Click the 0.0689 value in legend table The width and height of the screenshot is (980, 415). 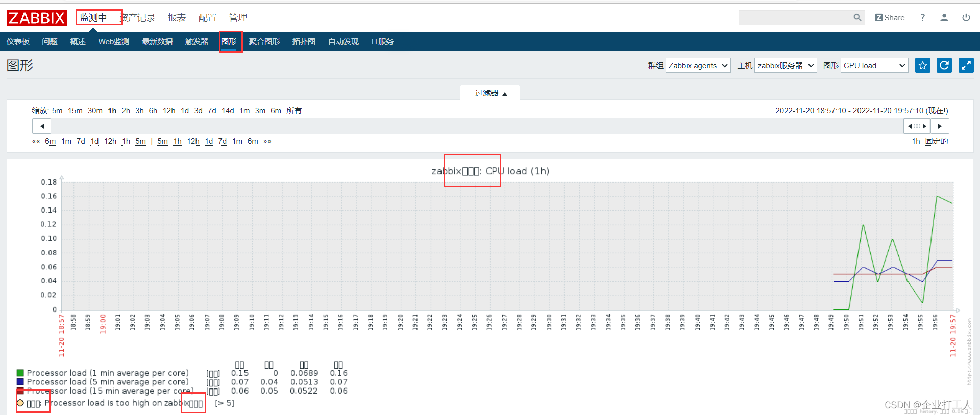tap(304, 373)
